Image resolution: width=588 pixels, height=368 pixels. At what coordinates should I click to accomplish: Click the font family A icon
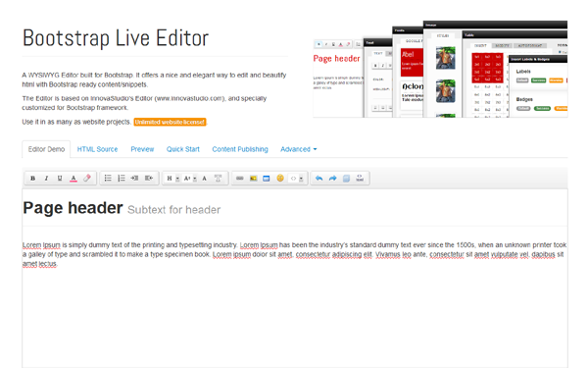point(205,179)
